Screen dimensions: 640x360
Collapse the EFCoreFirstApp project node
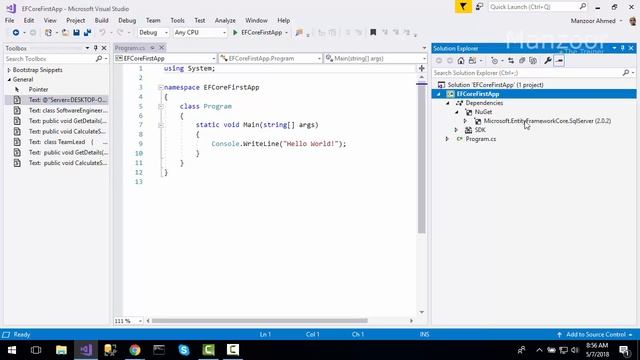coord(439,94)
